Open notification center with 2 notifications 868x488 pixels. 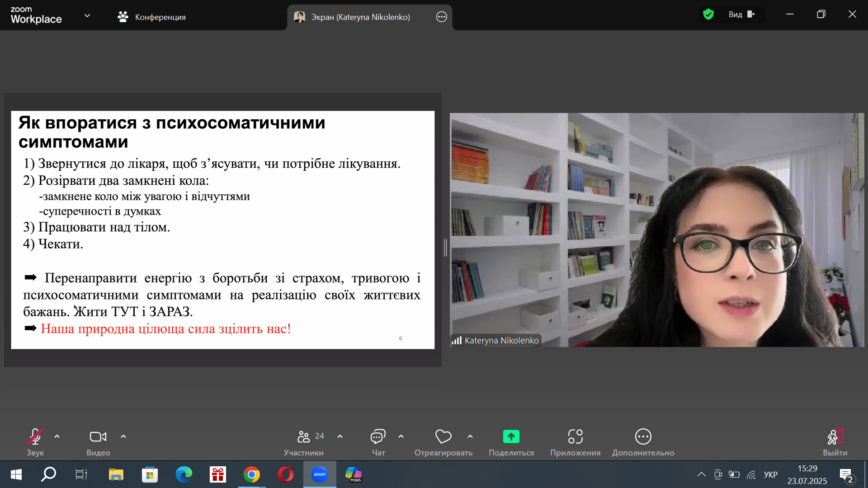point(846,475)
